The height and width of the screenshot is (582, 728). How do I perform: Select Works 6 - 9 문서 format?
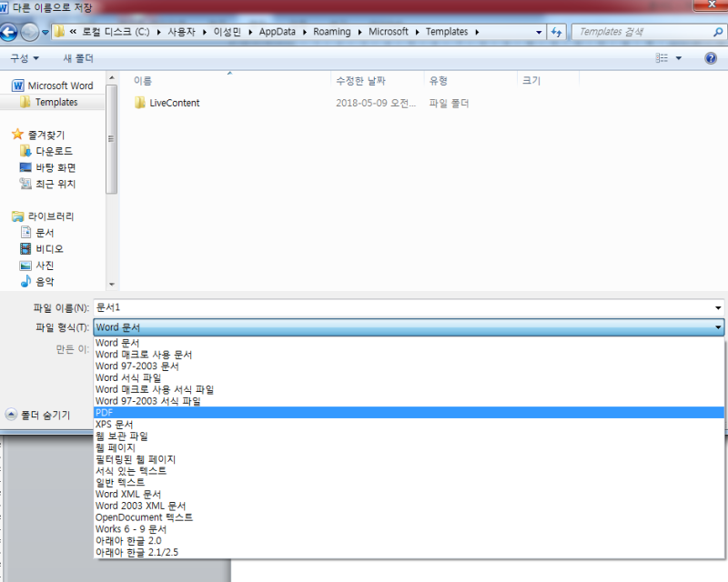click(x=409, y=529)
